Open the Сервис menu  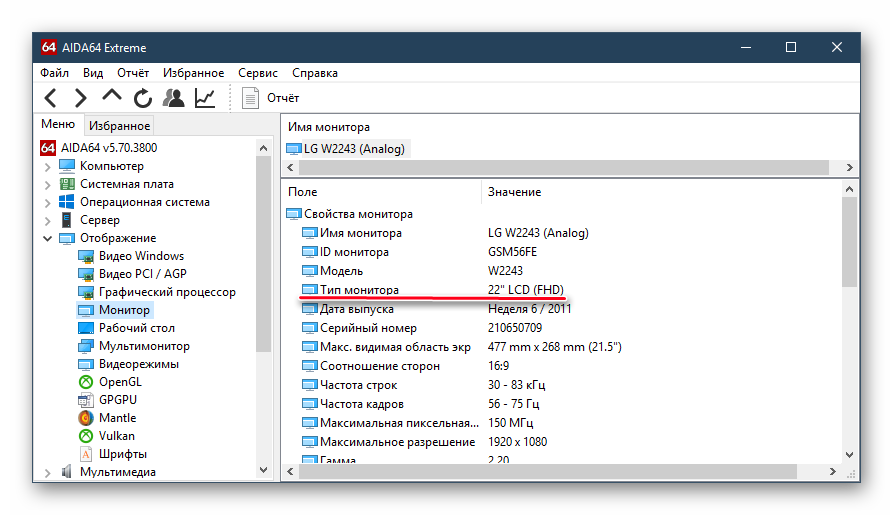(x=258, y=73)
